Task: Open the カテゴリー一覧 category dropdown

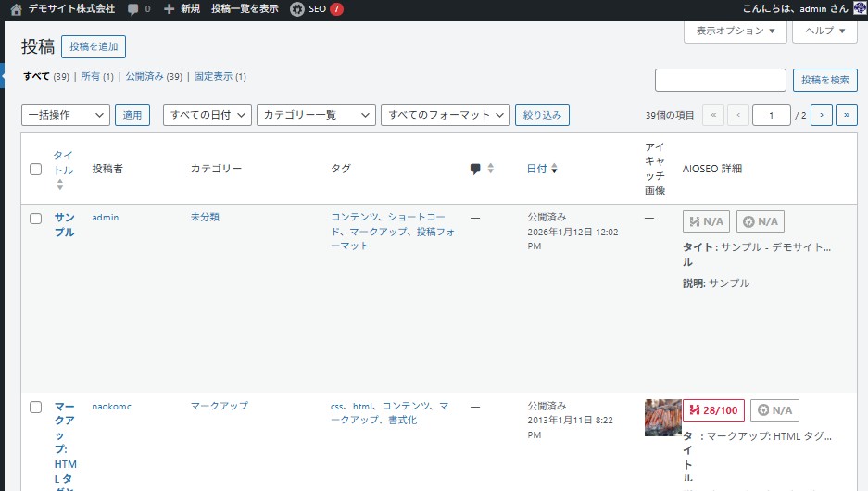Action: tap(316, 115)
